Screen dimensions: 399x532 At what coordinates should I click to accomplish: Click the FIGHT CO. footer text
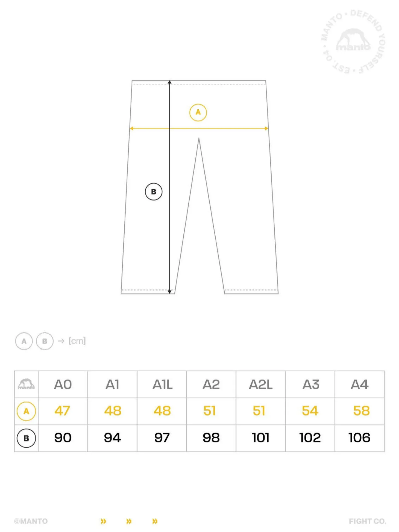tap(367, 521)
